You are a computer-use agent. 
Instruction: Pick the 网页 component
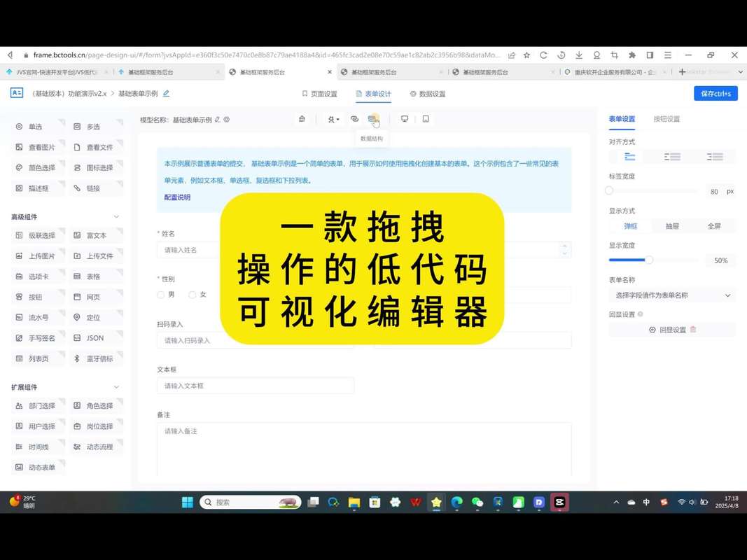[x=96, y=297]
